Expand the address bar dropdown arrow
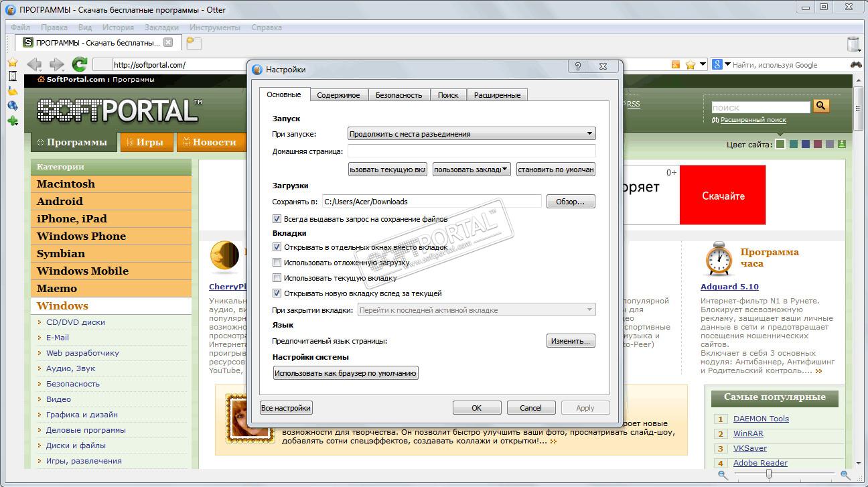The height and width of the screenshot is (487, 868). coord(703,65)
